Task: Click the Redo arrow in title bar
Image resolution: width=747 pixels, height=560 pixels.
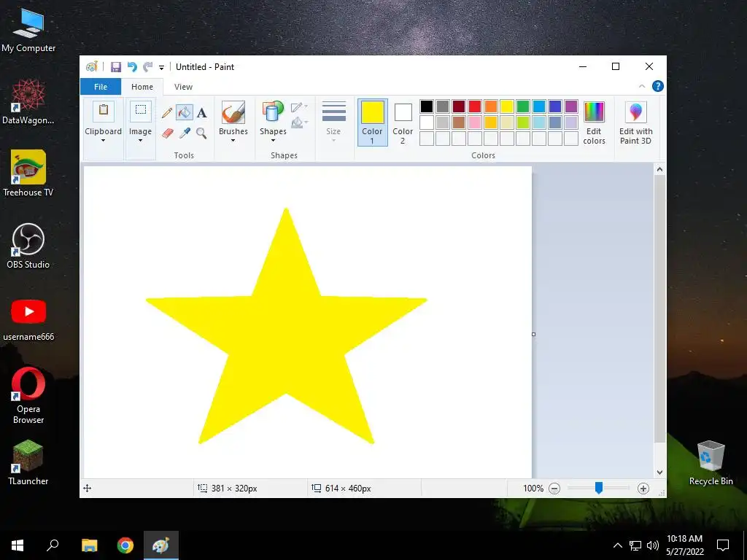Action: click(148, 67)
